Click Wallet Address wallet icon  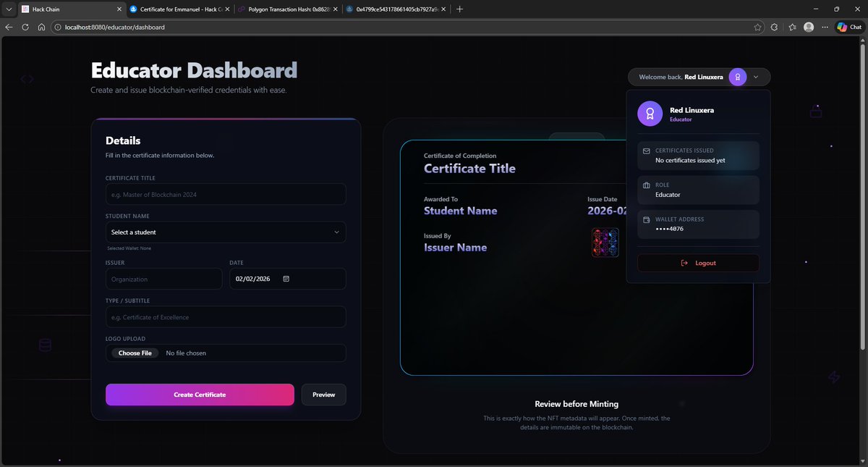[646, 219]
